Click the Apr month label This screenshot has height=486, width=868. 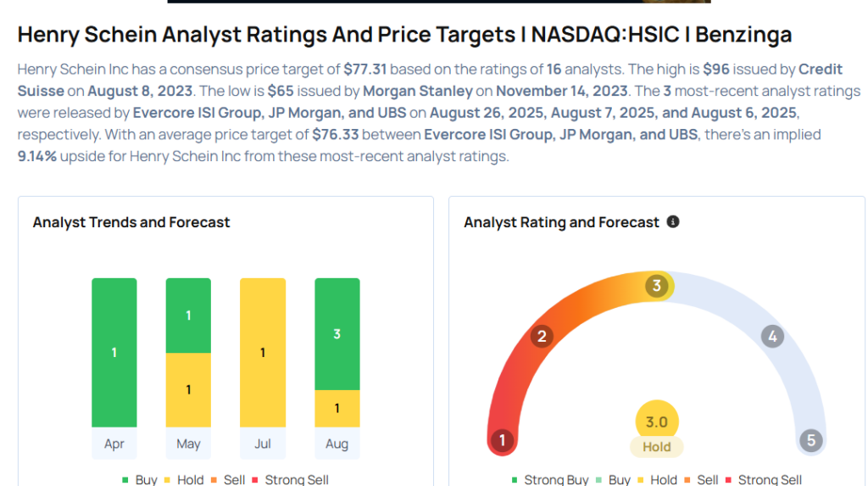(x=114, y=444)
